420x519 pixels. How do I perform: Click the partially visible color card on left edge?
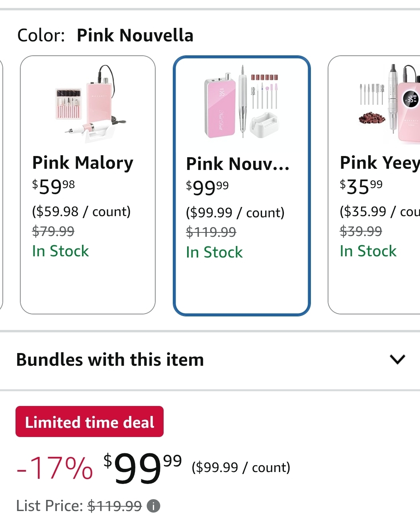(x=1, y=185)
